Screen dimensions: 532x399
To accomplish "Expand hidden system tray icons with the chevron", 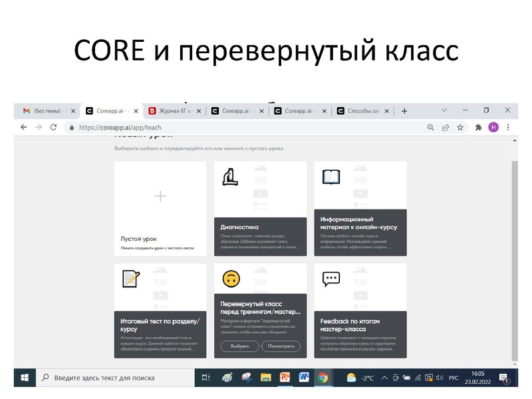I will point(384,377).
